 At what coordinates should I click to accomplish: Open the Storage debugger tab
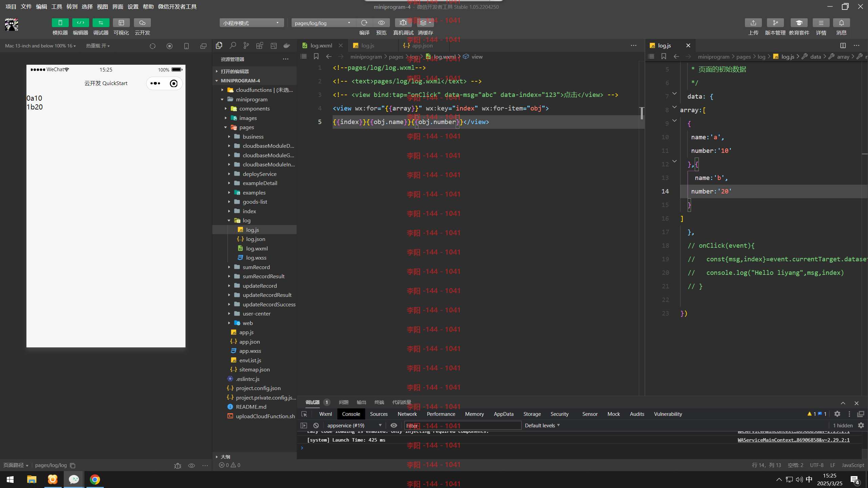tap(532, 414)
